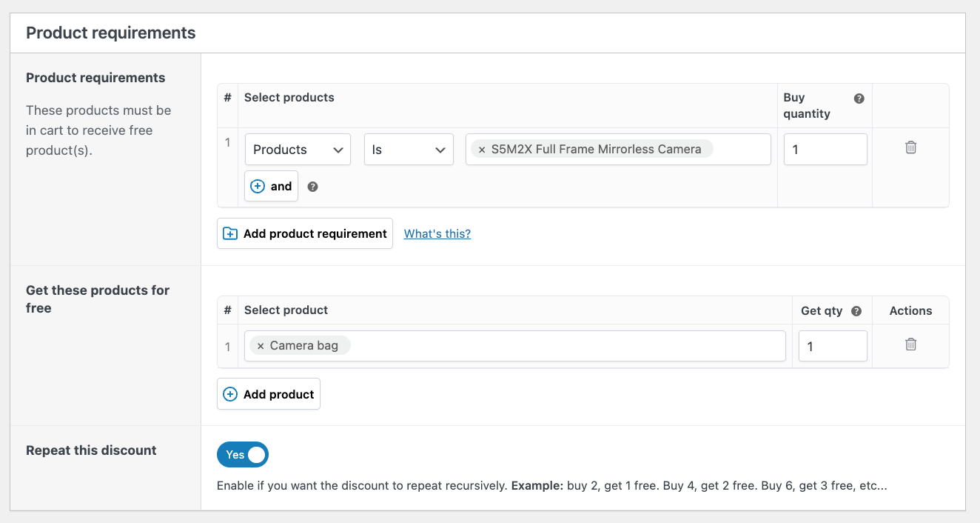The image size is (980, 523).
Task: Click the Camera bag product chip label
Action: point(303,346)
